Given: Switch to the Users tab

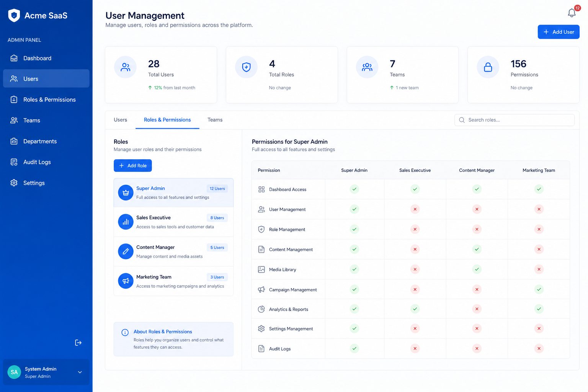Looking at the screenshot, I should tap(121, 120).
